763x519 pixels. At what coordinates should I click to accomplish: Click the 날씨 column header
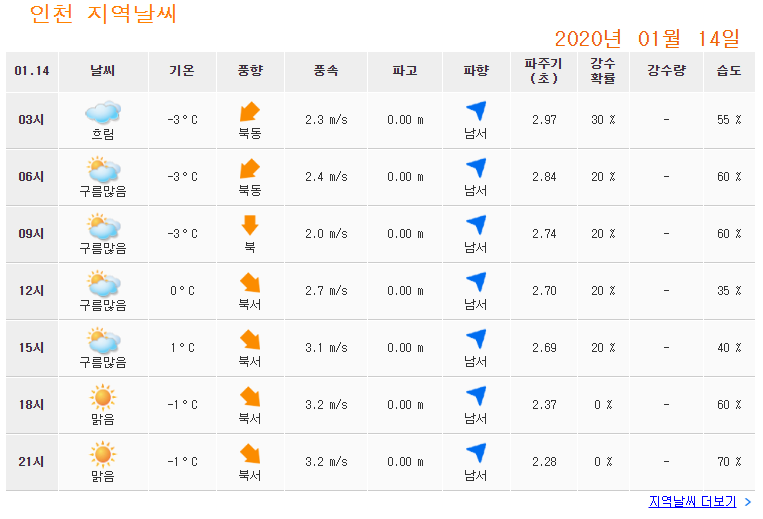[103, 71]
